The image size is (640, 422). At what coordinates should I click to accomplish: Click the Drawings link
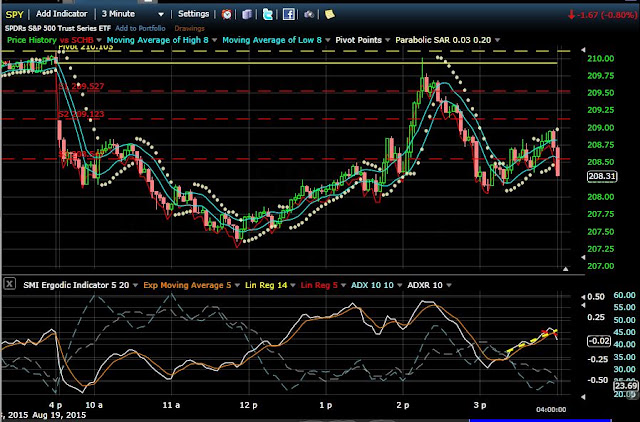click(x=189, y=28)
